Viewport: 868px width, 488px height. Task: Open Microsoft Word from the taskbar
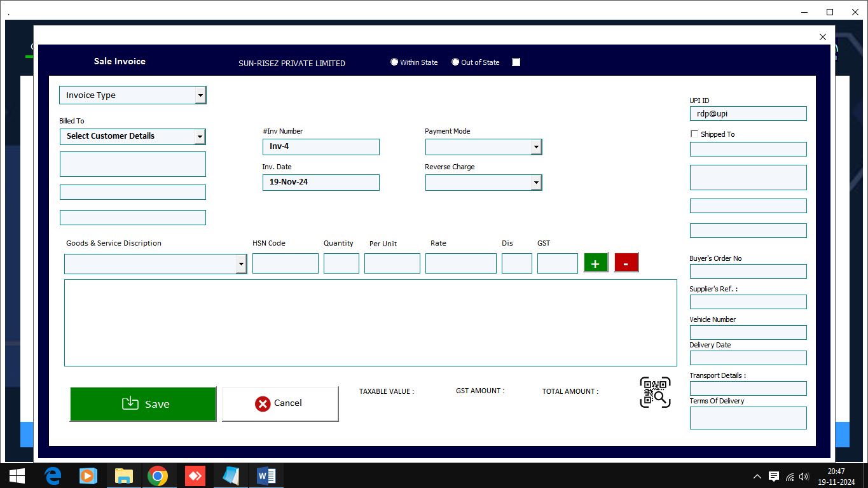(266, 475)
